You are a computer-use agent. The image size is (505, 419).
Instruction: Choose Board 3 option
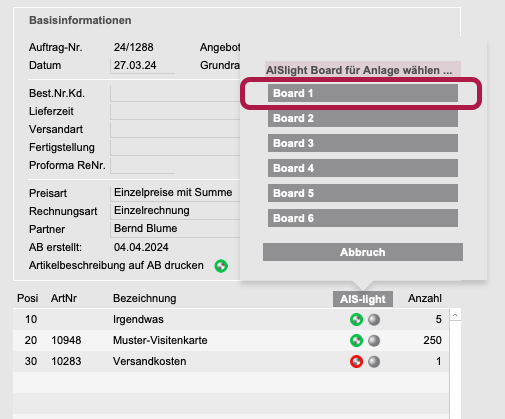pos(363,143)
